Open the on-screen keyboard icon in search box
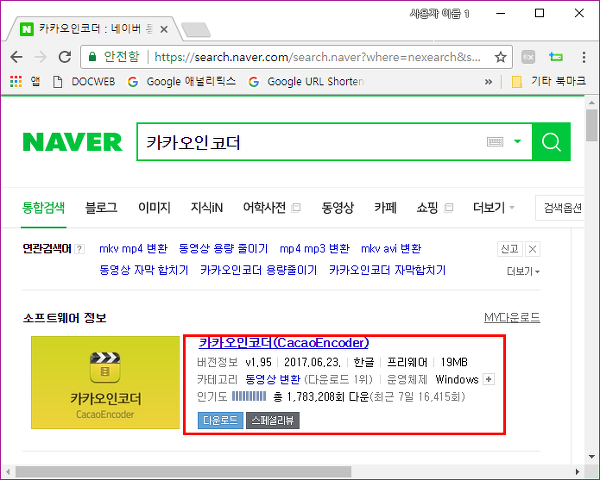Image resolution: width=600 pixels, height=480 pixels. click(x=495, y=142)
